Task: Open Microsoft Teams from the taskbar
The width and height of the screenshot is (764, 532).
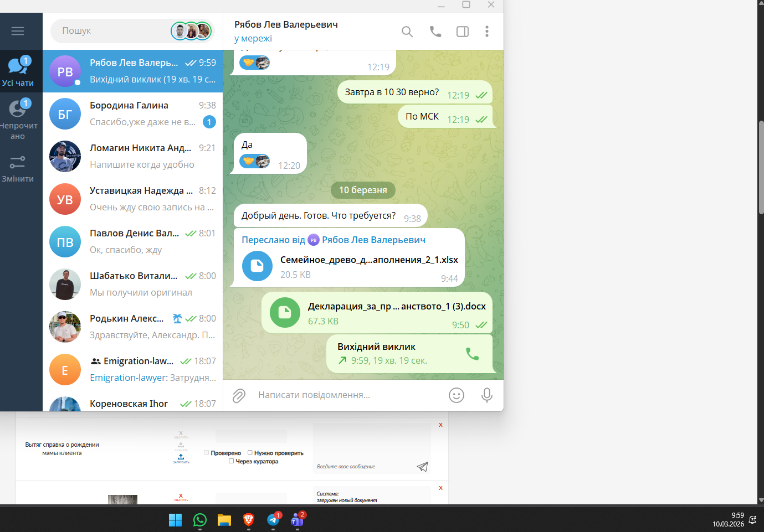Action: [x=298, y=520]
